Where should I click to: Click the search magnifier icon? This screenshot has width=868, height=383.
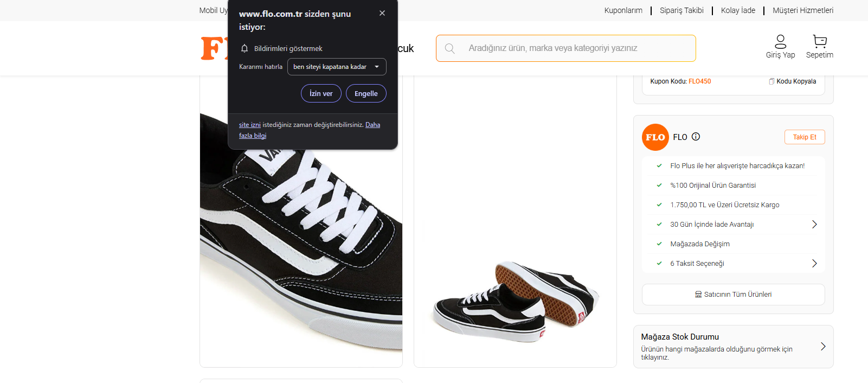(x=449, y=48)
